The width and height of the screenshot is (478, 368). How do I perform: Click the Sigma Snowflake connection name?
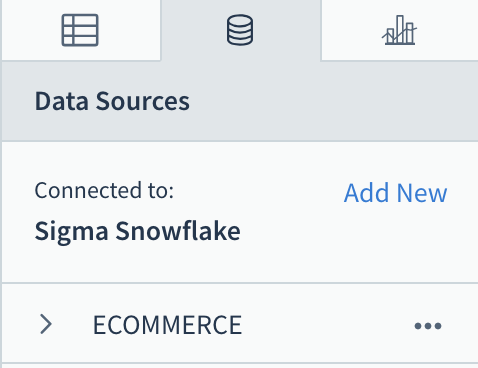click(x=137, y=231)
